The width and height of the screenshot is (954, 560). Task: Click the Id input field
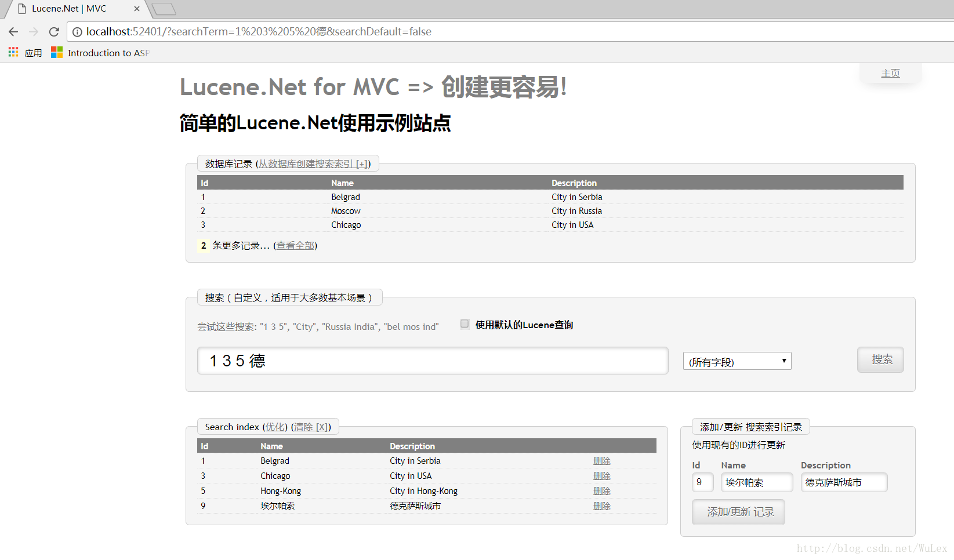pyautogui.click(x=703, y=482)
